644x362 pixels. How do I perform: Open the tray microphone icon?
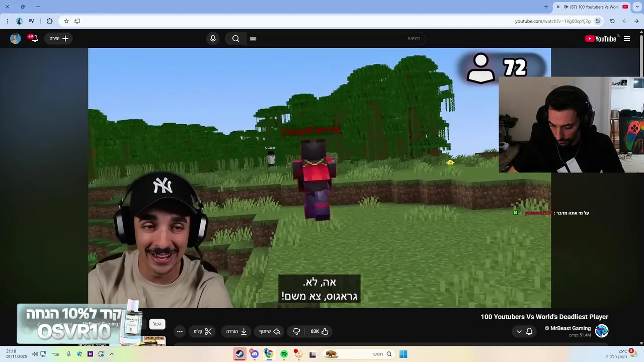[69, 354]
